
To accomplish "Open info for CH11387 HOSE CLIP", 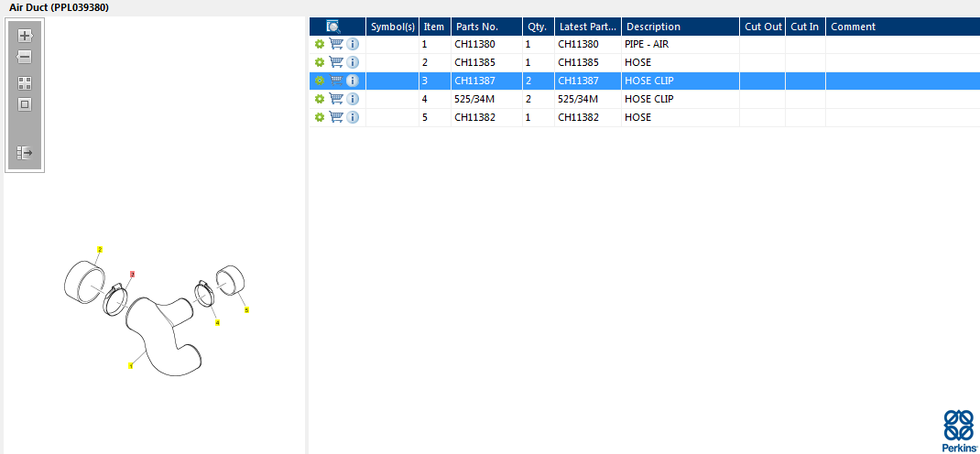I will (353, 81).
